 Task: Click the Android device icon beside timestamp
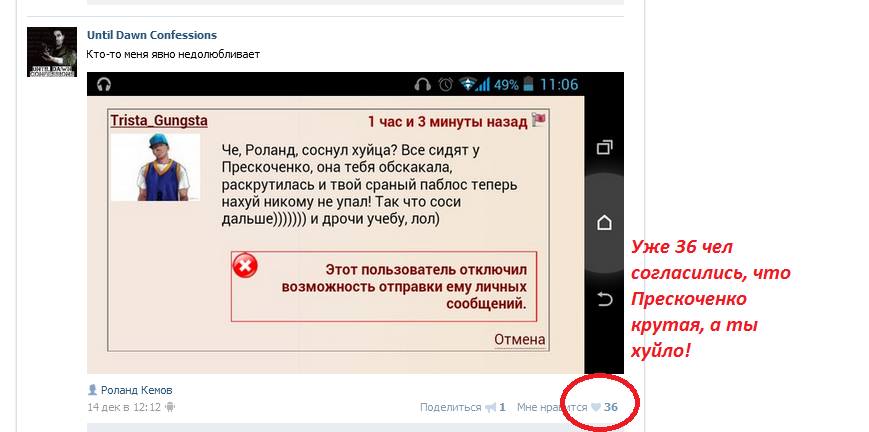[x=170, y=408]
